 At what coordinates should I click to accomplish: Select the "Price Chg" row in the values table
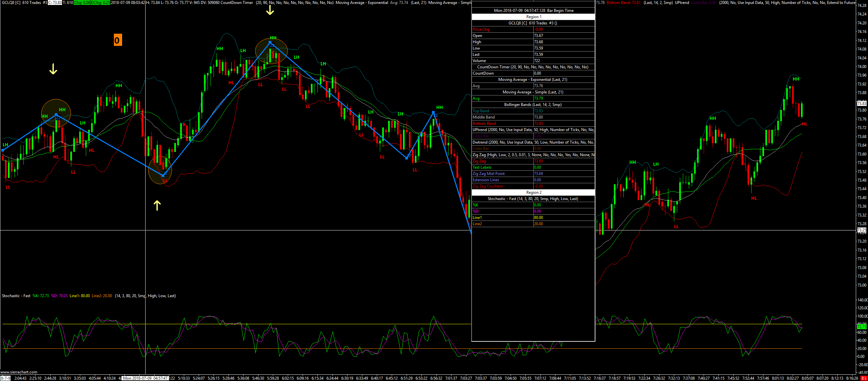(481, 29)
